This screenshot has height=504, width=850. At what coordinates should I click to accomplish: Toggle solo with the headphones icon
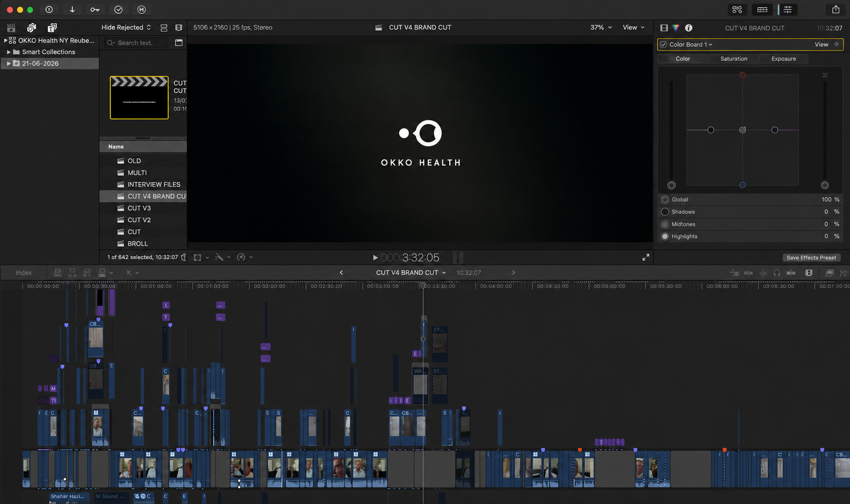coord(777,272)
